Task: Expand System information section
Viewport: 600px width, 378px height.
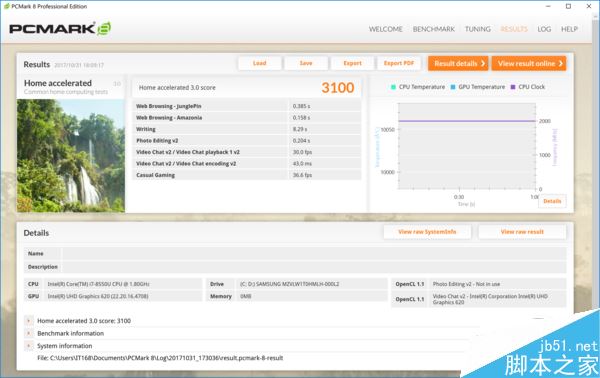Action: [29, 346]
